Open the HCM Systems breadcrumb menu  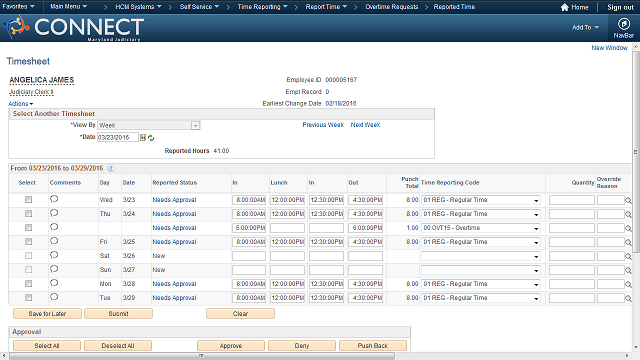pos(138,7)
